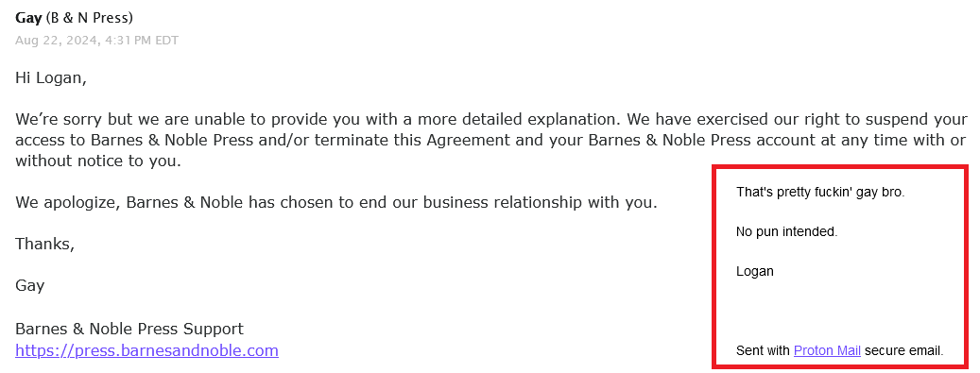This screenshot has height=373, width=980.
Task: Click the line starting 'access to Barnes & Noble Press'
Action: click(x=491, y=140)
